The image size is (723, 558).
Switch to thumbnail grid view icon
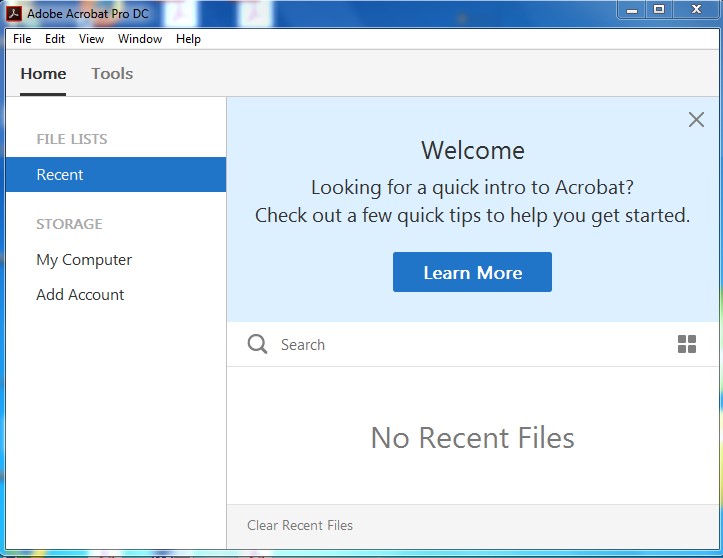[x=687, y=344]
